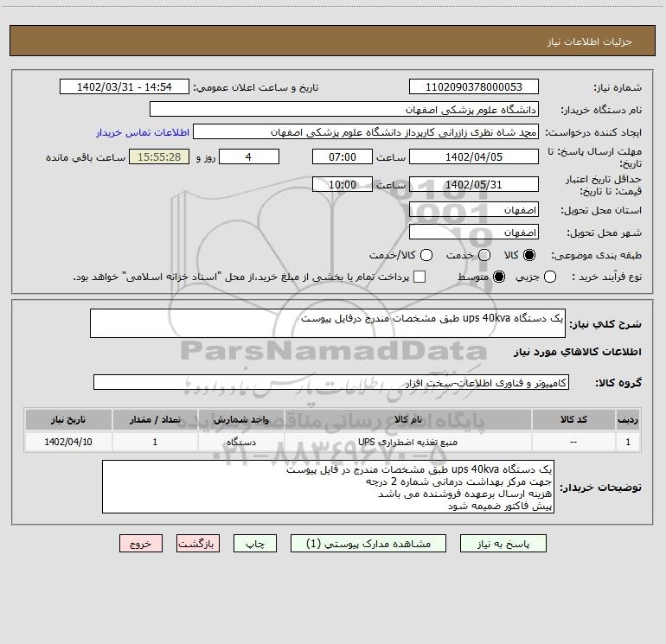Click the delivery city field اصفهان
This screenshot has width=666, height=644.
(474, 233)
